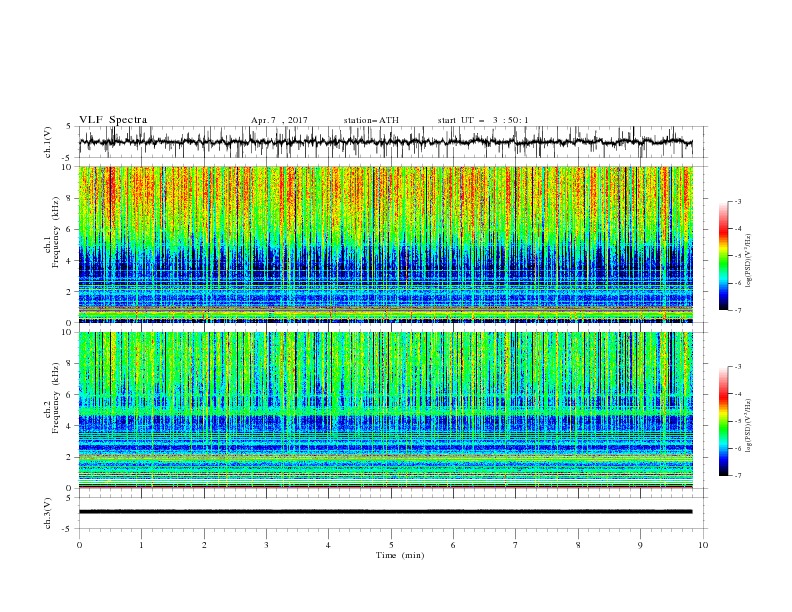Click the '-3' tick on the ch.1 colorbar
The width and height of the screenshot is (792, 612).
tap(738, 201)
